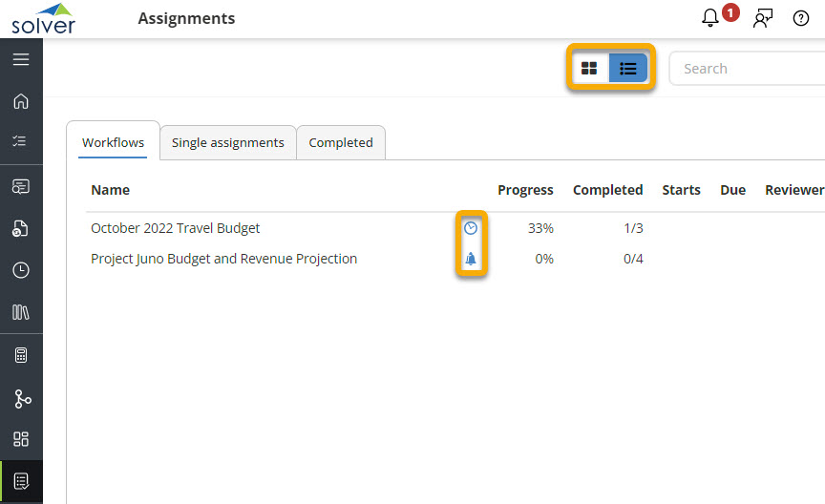Open the library books sidebar icon
Viewport: 825px width, 504px height.
point(21,311)
